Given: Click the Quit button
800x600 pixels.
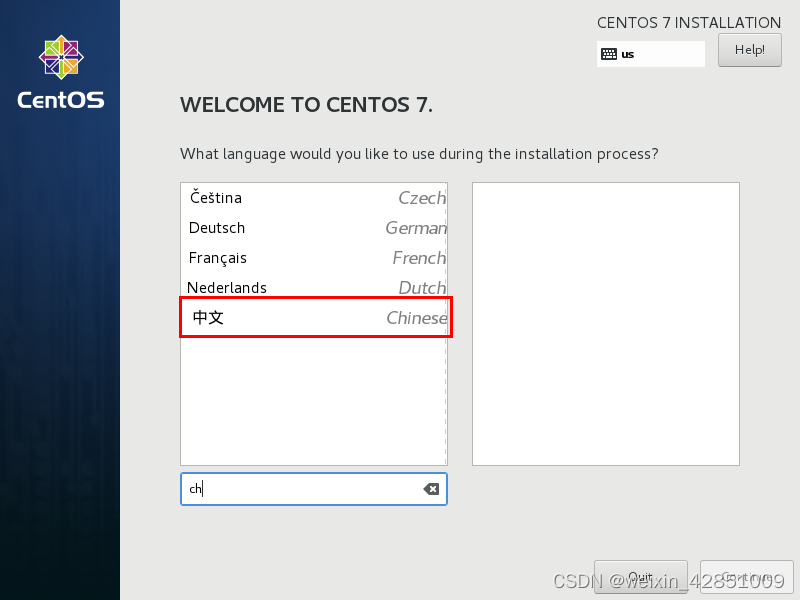Looking at the screenshot, I should 641,577.
